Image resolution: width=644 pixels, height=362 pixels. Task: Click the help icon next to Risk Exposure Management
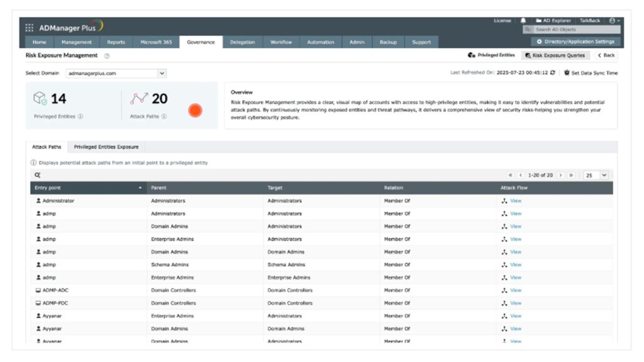click(107, 56)
